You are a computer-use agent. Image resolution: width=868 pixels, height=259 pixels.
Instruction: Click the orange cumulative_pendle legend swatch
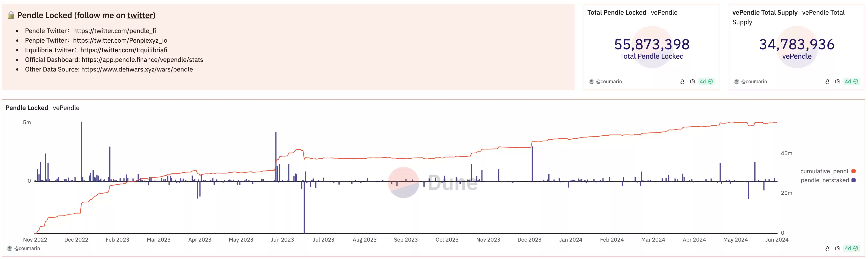tap(854, 171)
